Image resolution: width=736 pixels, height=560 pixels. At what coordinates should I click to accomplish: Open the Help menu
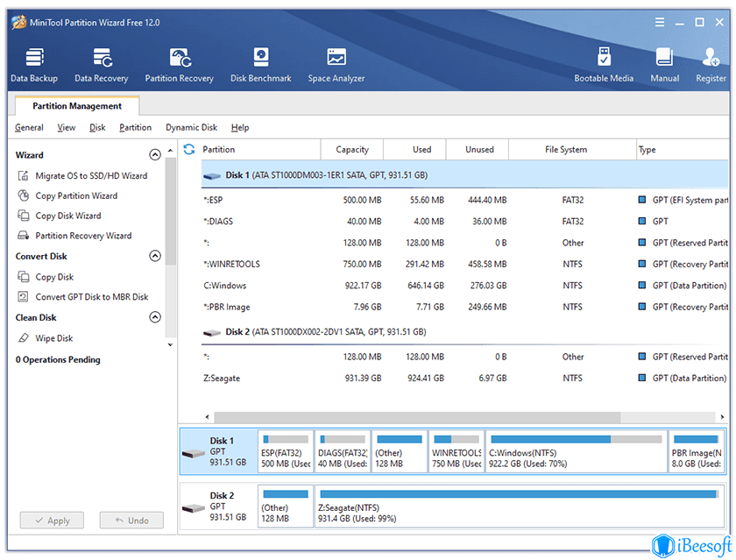(x=240, y=127)
